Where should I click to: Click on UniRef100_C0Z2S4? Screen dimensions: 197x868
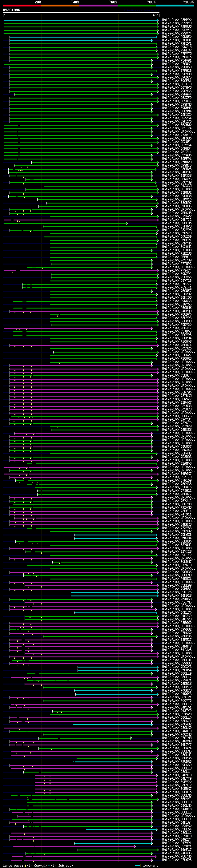coord(176,118)
